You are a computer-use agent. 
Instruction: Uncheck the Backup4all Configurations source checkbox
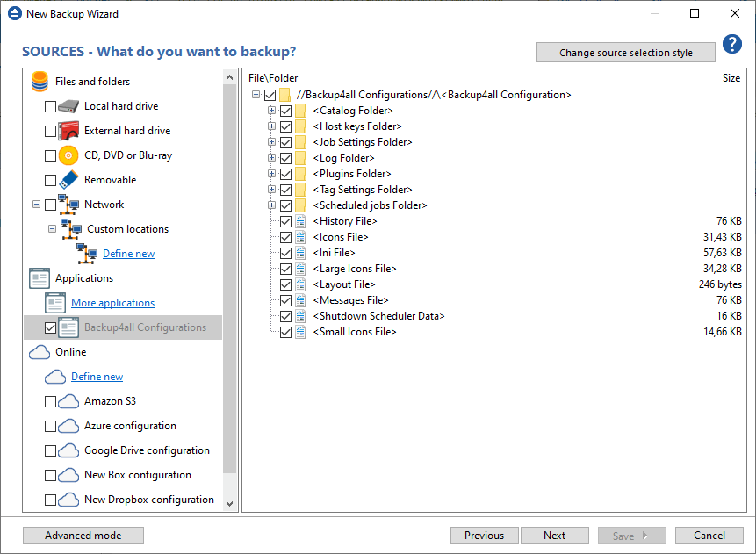click(50, 327)
